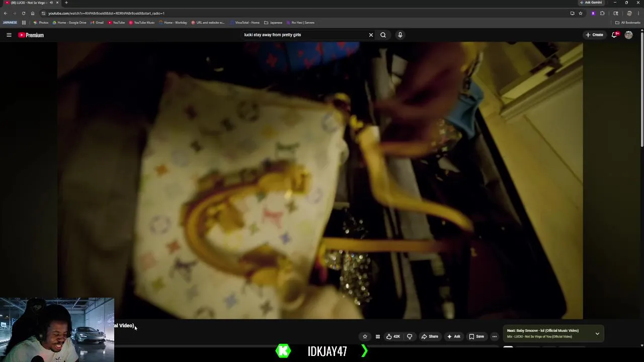Open Next: Baby Smoove - lol video
This screenshot has width=644, height=362.
pyautogui.click(x=543, y=331)
